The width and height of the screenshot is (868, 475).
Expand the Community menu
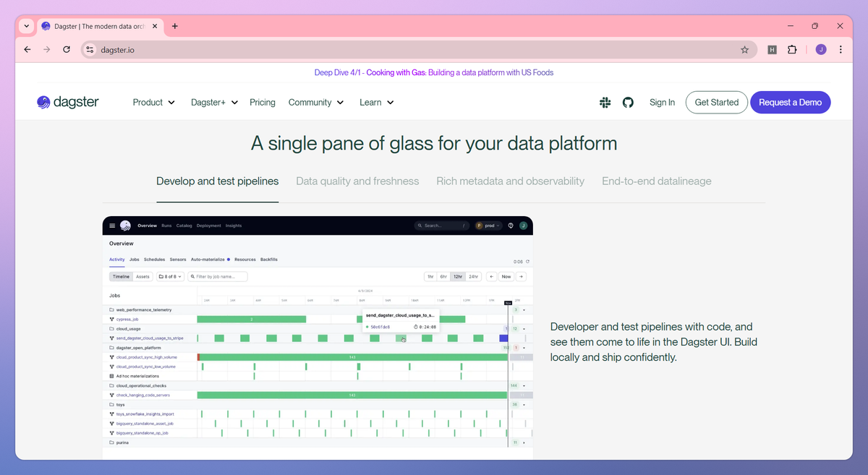[316, 103]
